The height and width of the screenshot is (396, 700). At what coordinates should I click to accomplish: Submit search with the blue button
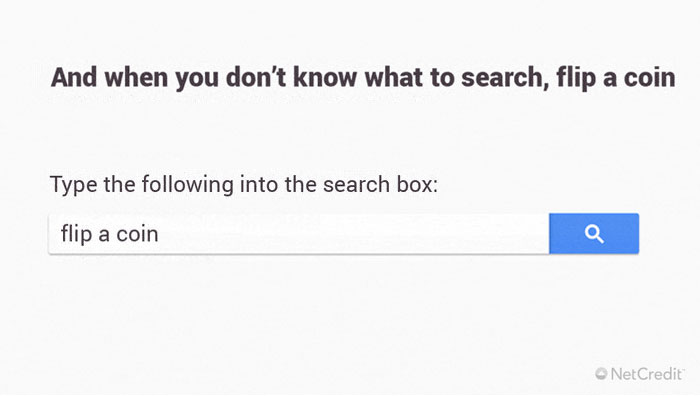point(594,233)
